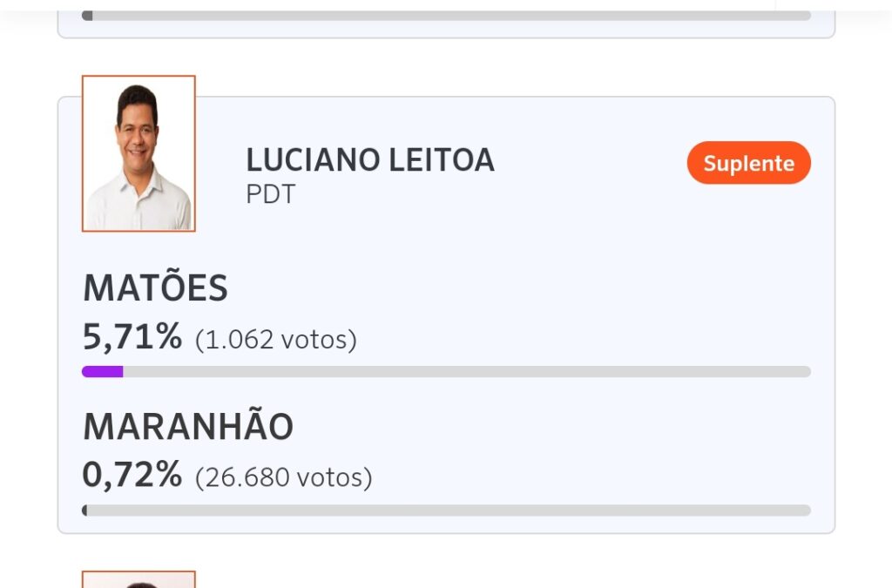Image resolution: width=892 pixels, height=588 pixels.
Task: Click the gray track of Maranhão progress bar
Action: 449,510
